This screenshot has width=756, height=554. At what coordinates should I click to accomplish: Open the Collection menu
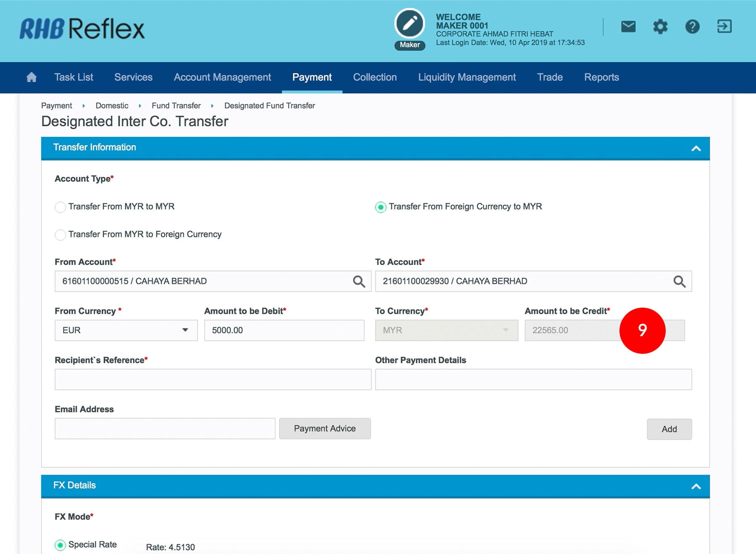[x=375, y=77]
